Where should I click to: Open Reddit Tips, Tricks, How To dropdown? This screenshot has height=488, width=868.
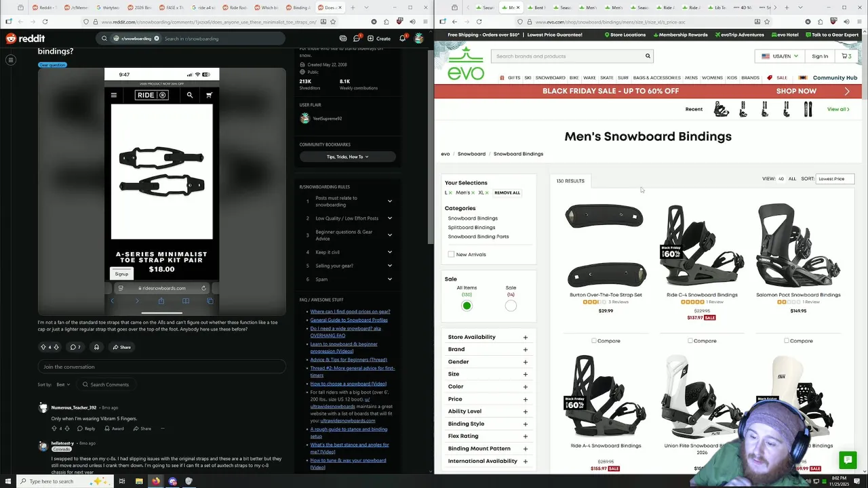point(348,157)
